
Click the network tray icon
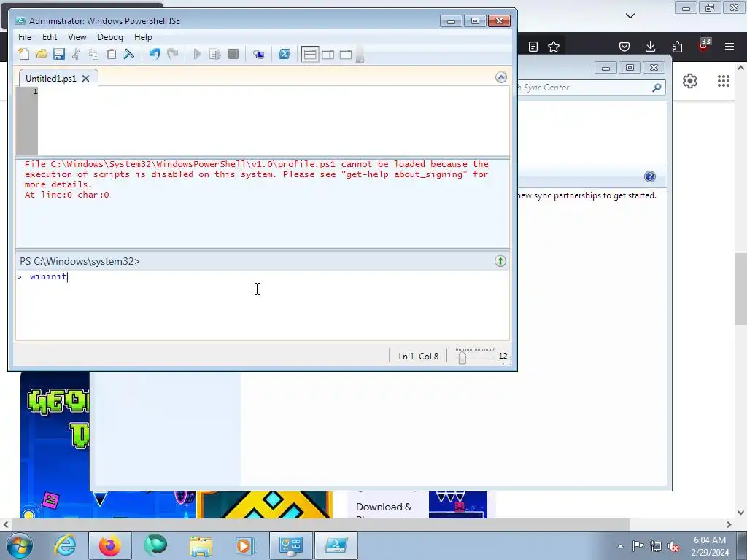click(x=656, y=546)
